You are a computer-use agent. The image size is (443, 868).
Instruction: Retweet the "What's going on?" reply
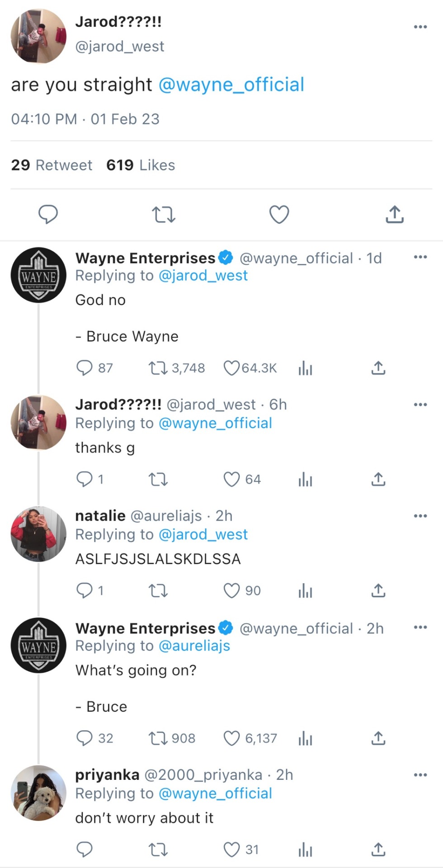click(158, 738)
